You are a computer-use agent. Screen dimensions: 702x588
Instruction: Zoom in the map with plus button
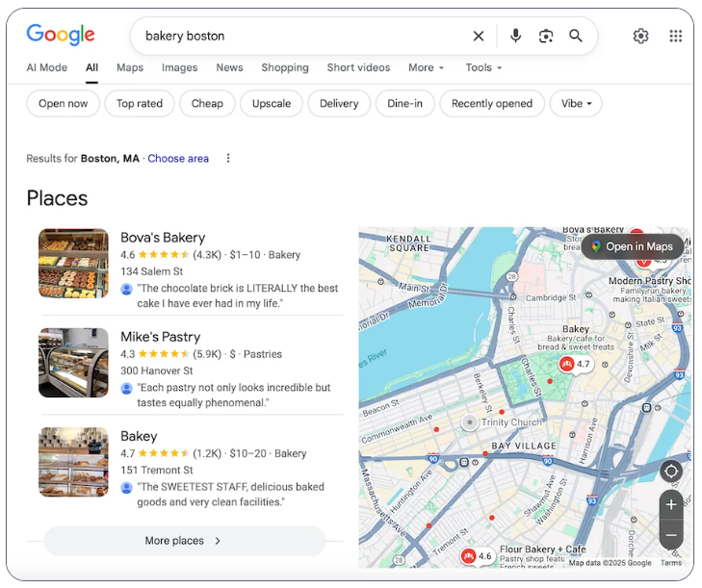671,505
